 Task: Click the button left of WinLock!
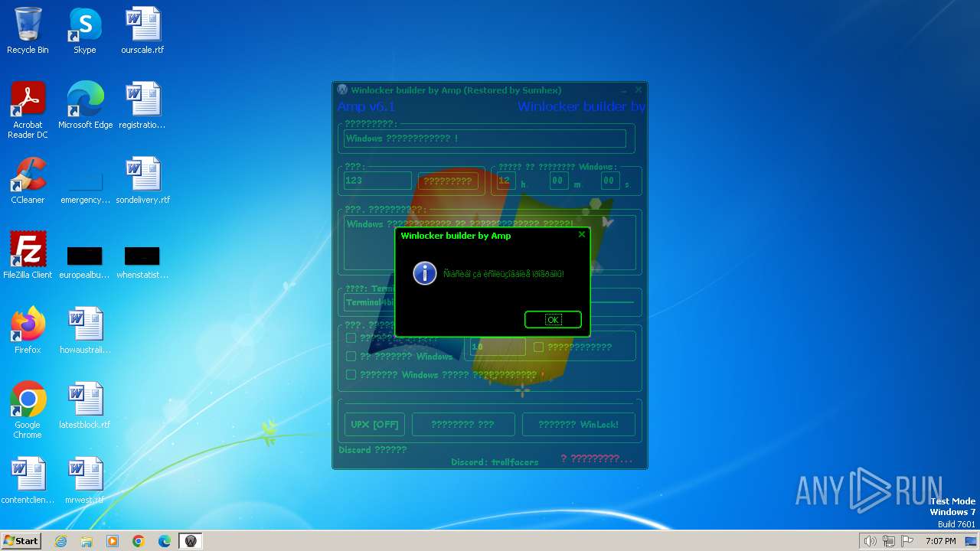[x=463, y=424]
